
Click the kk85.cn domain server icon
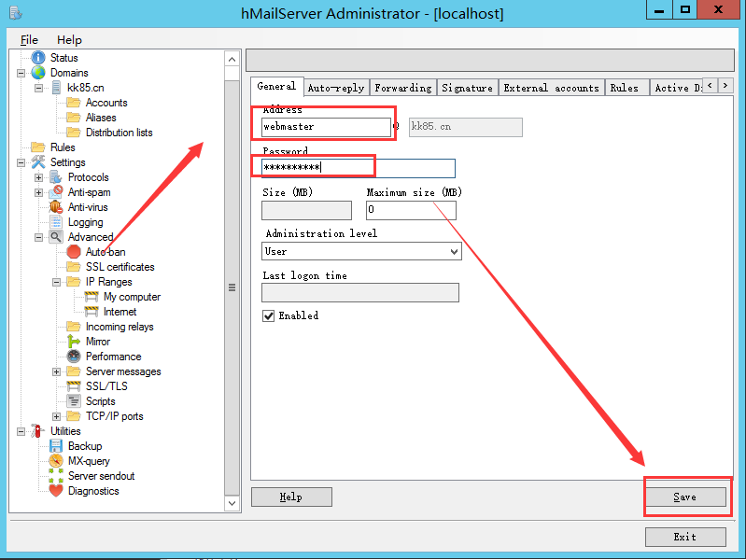(56, 88)
